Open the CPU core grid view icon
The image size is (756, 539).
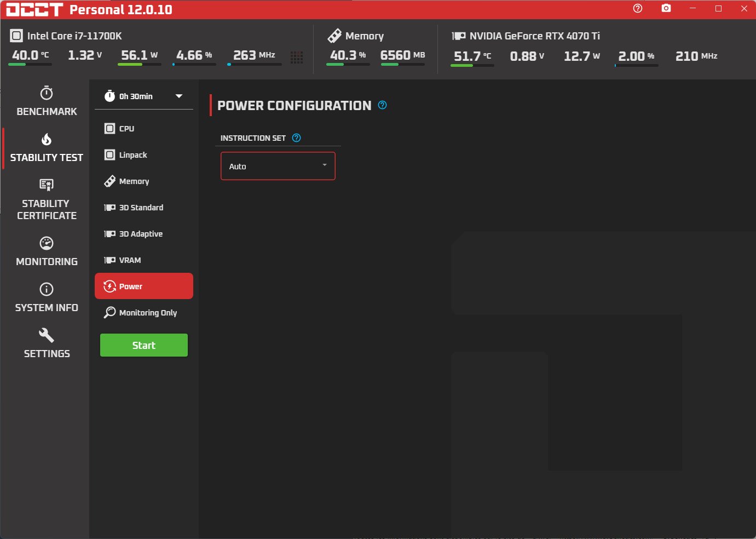(x=297, y=57)
